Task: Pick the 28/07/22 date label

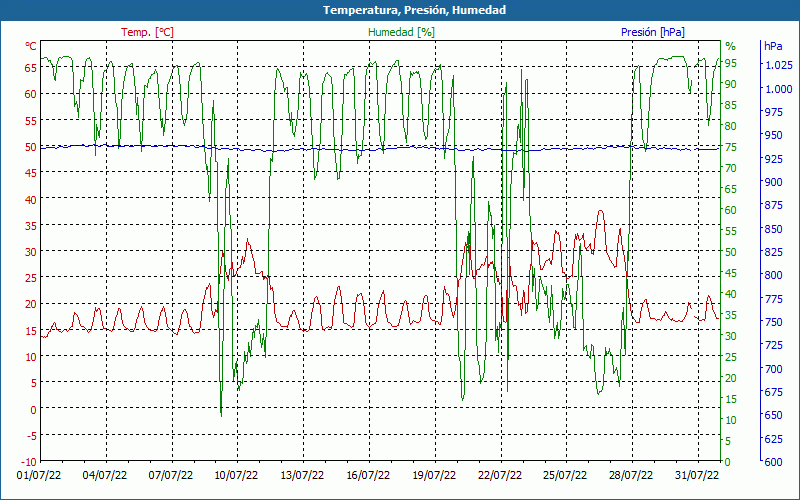Action: [x=631, y=476]
